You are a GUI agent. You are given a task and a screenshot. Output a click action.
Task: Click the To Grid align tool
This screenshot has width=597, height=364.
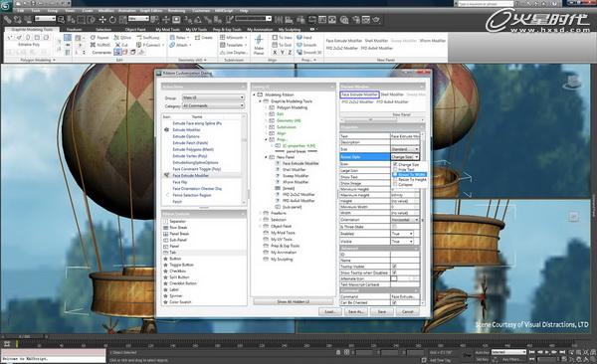tap(283, 45)
